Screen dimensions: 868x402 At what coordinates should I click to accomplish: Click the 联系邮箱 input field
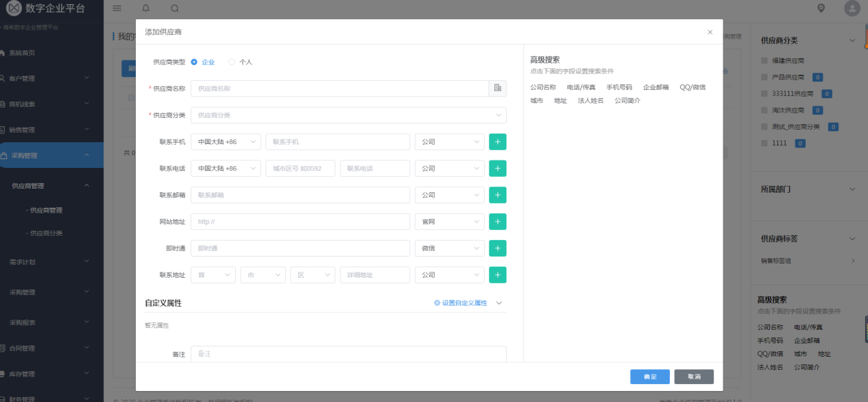pos(300,196)
